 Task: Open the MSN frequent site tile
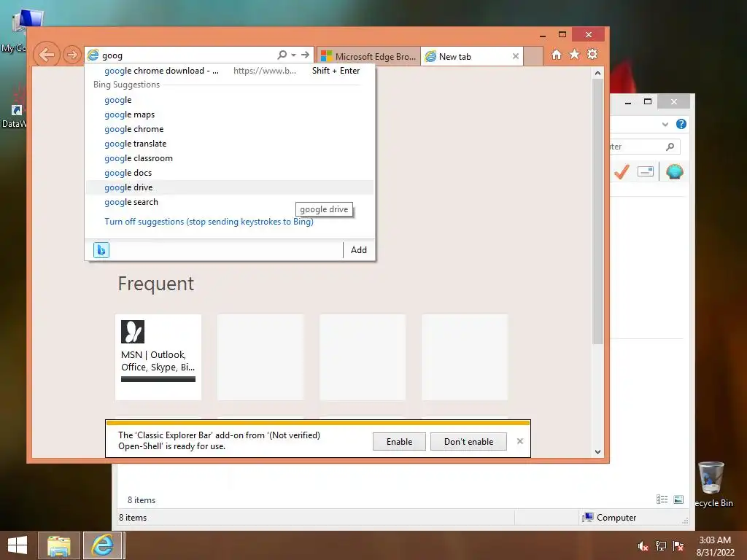click(x=158, y=357)
